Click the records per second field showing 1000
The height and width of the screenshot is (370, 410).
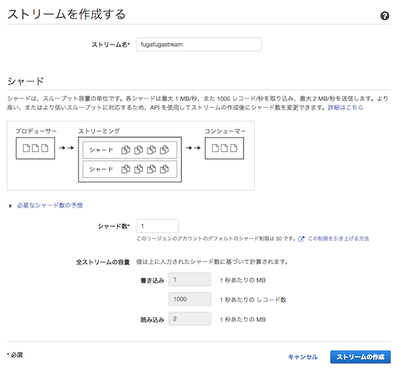190,299
